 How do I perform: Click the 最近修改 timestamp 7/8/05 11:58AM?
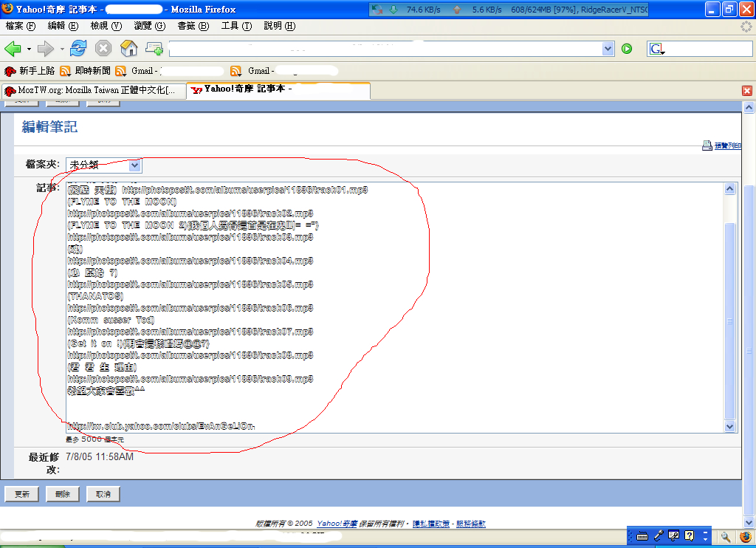point(100,457)
